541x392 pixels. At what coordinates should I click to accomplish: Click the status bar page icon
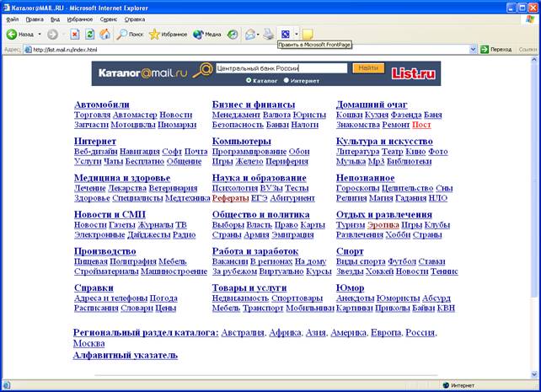point(7,385)
